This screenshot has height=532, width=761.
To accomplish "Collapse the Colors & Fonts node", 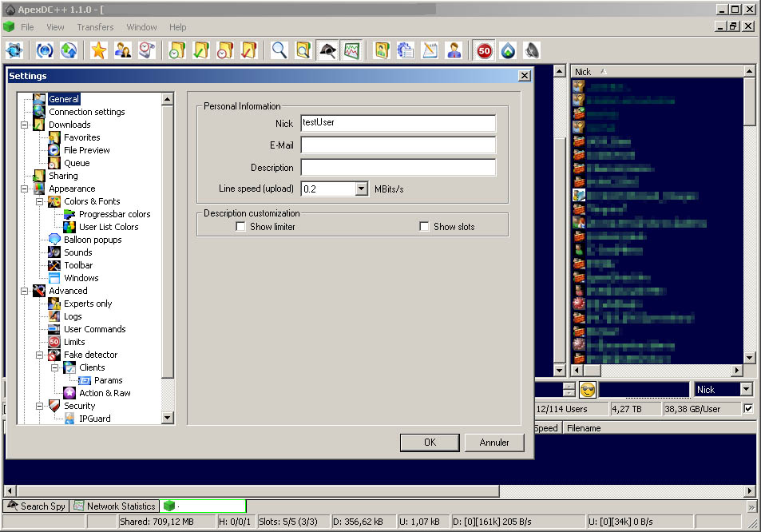I will (x=40, y=201).
